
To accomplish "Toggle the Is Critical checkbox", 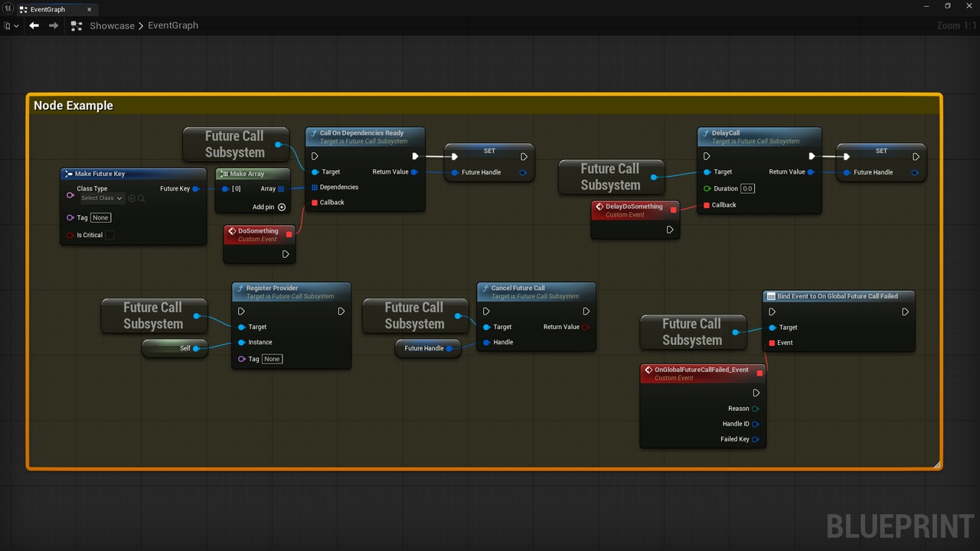I will point(109,235).
